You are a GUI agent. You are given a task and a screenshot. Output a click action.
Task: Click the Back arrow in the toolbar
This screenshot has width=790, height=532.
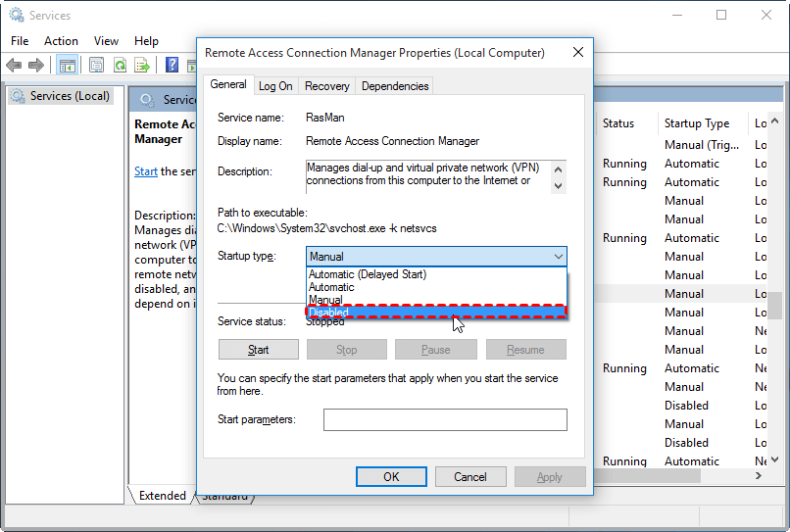[14, 66]
